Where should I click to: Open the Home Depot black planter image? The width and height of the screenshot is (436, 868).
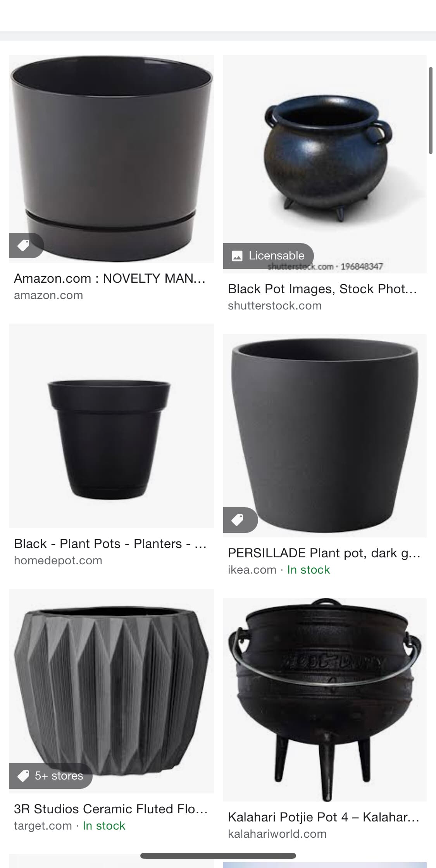112,425
